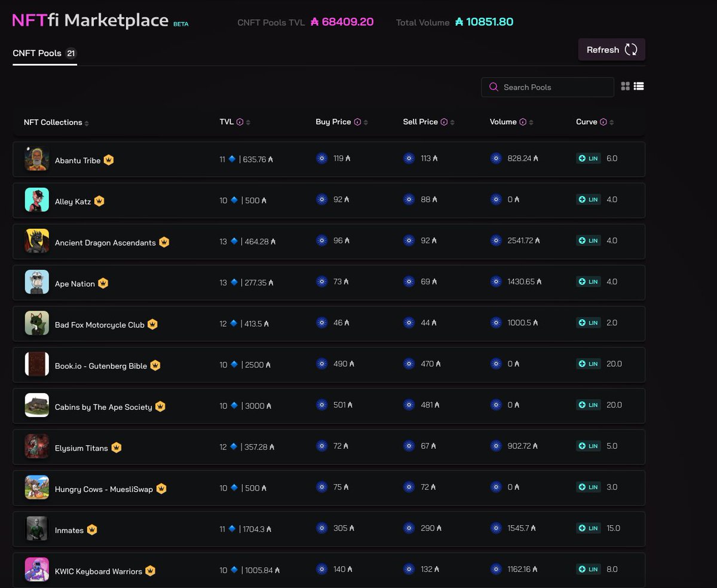This screenshot has width=717, height=588.
Task: Switch to list view layout icon
Action: (x=639, y=87)
